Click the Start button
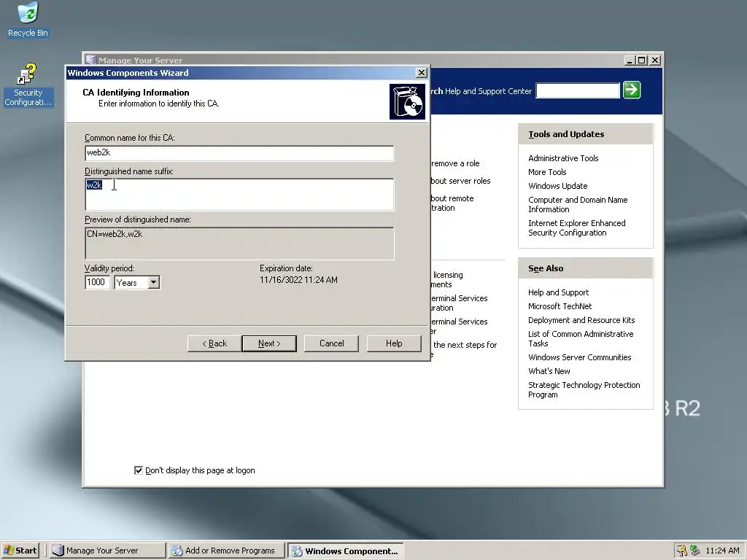 [x=20, y=551]
